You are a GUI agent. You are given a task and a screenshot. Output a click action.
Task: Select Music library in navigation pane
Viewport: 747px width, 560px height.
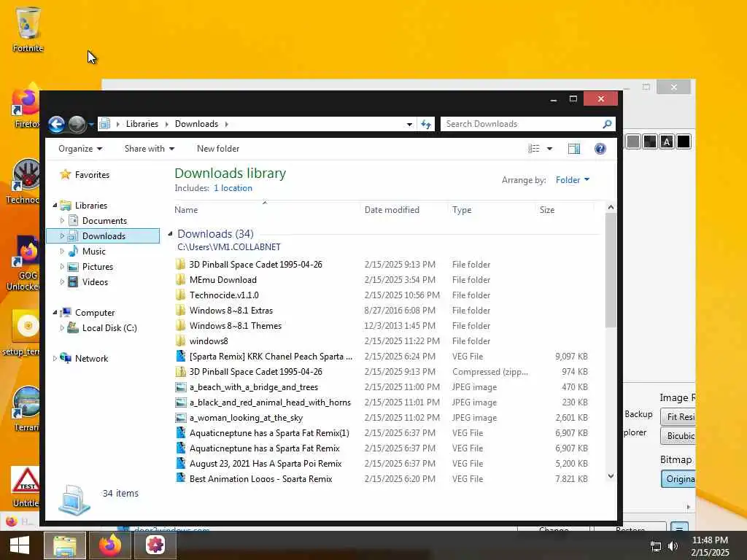(x=93, y=251)
